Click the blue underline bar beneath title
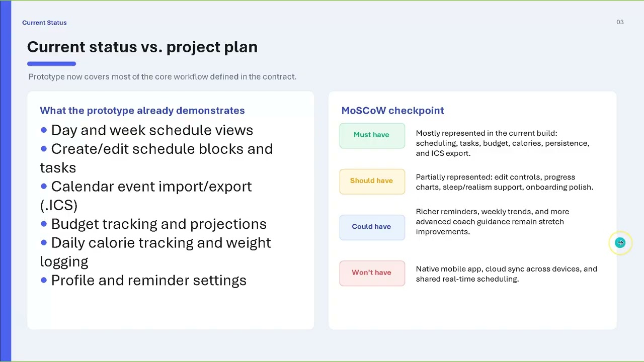The height and width of the screenshot is (362, 644). (x=51, y=64)
